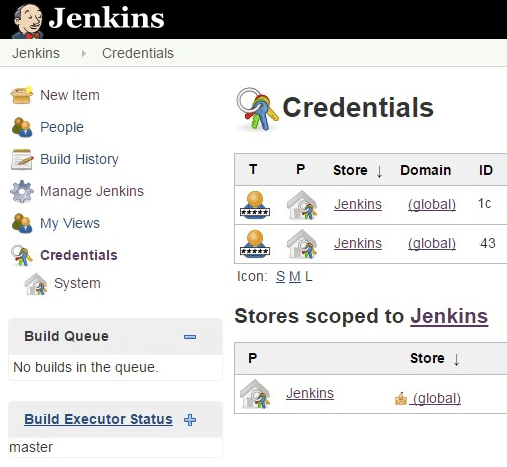This screenshot has width=507, height=467.
Task: Expand the Build Executor Status panel
Action: tap(190, 420)
